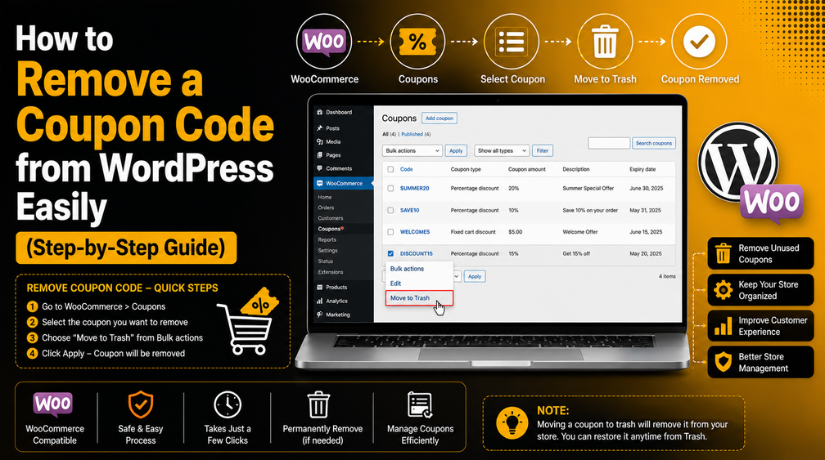Click the Select Coupon list circle icon
Image resolution: width=825 pixels, height=460 pixels.
click(511, 42)
